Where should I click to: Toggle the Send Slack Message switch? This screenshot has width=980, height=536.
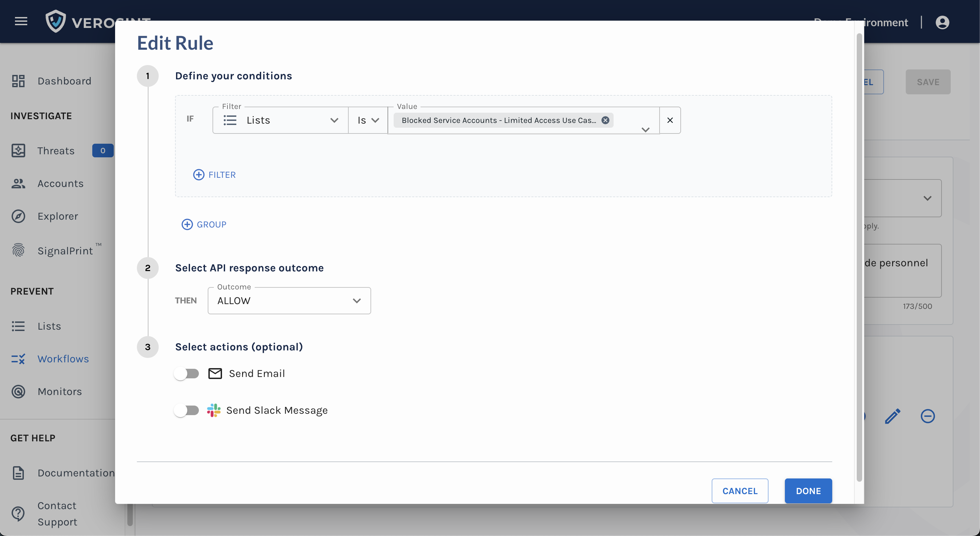186,410
